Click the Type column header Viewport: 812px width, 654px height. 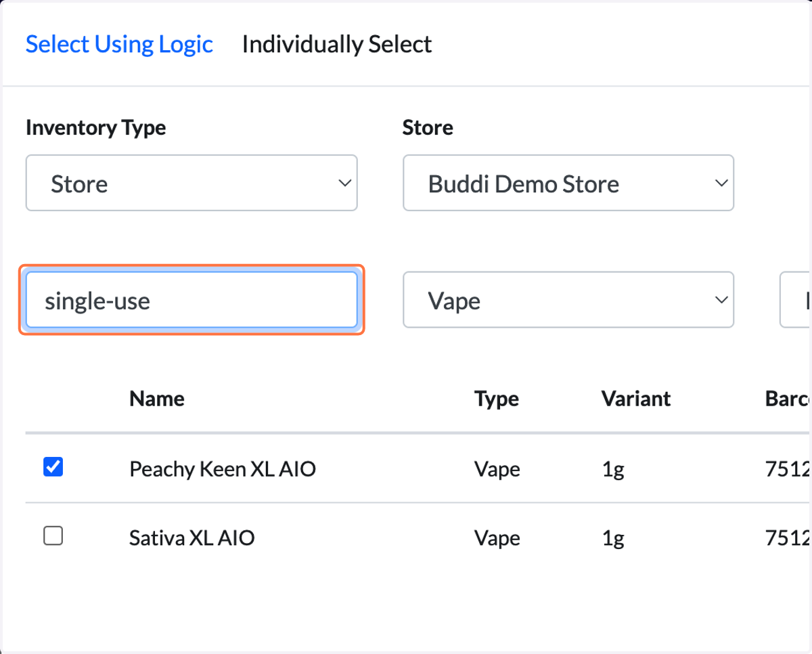click(497, 399)
